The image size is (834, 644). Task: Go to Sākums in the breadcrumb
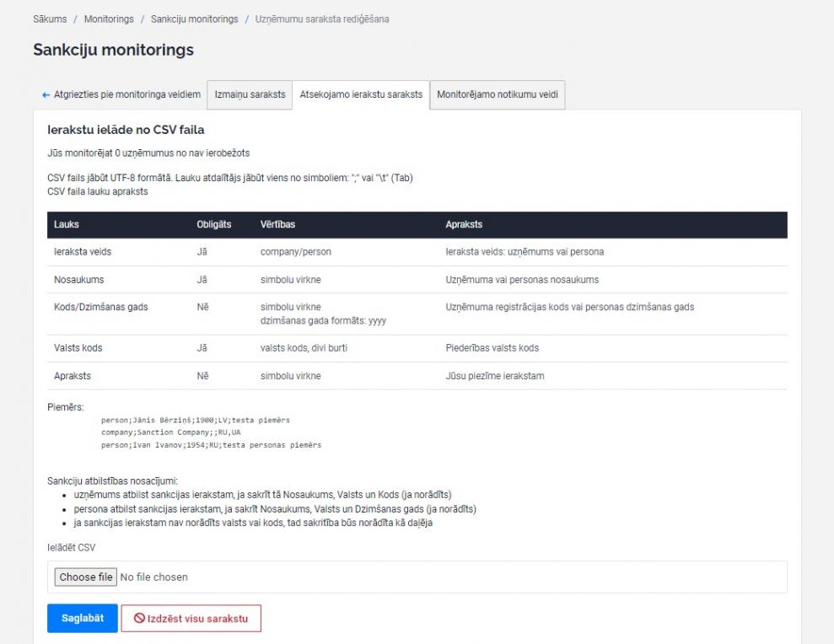[x=50, y=19]
